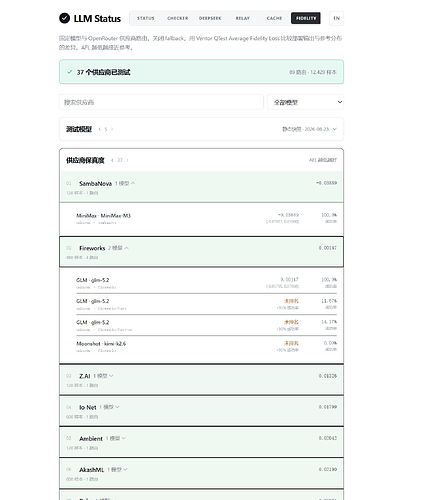Go to the RELAY tab
The height and width of the screenshot is (500, 430).
tap(243, 18)
